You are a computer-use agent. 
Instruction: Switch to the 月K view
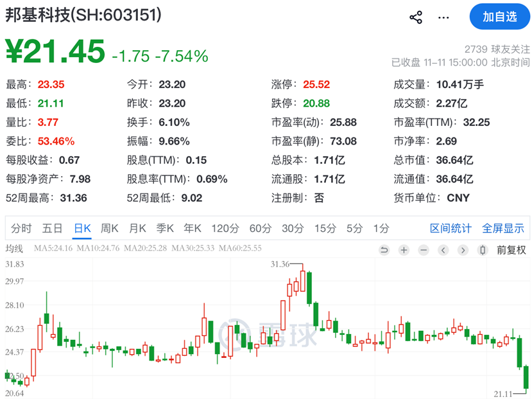click(x=137, y=228)
